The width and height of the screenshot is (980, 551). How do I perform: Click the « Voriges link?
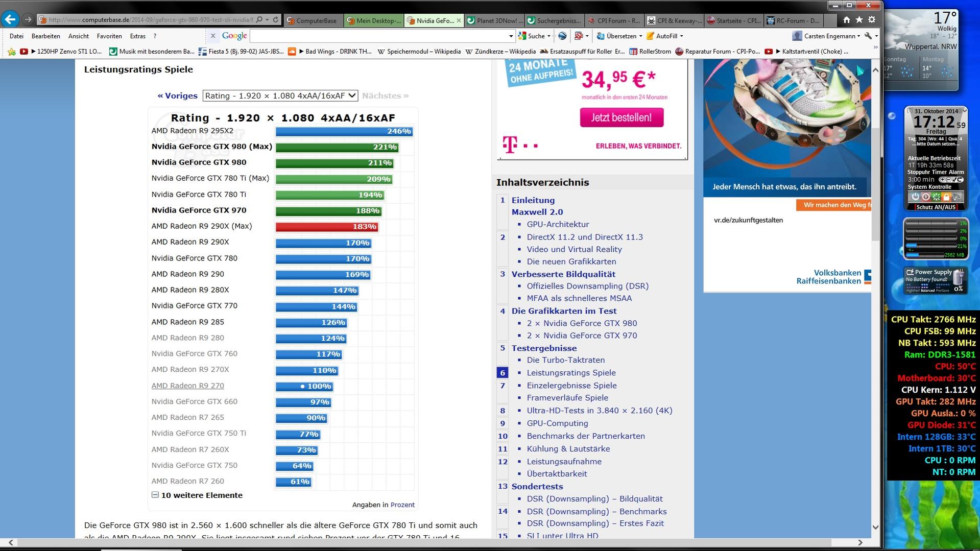click(x=177, y=95)
